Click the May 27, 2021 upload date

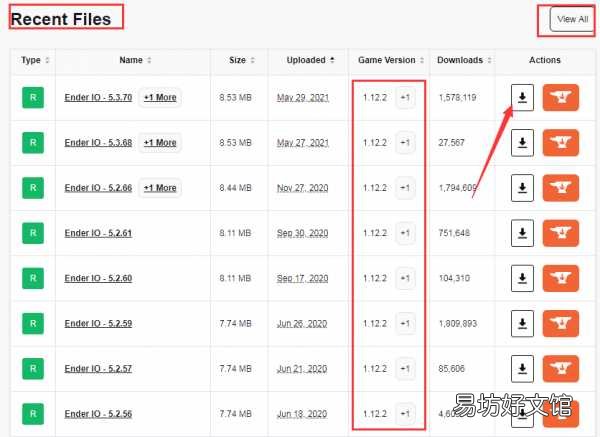303,143
